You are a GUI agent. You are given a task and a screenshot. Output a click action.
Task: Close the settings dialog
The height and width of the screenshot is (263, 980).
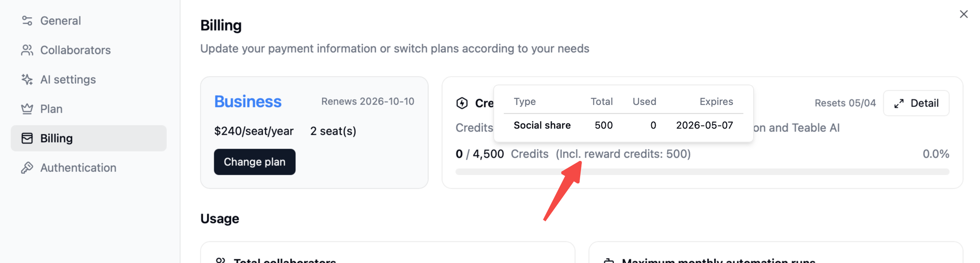[x=963, y=14]
